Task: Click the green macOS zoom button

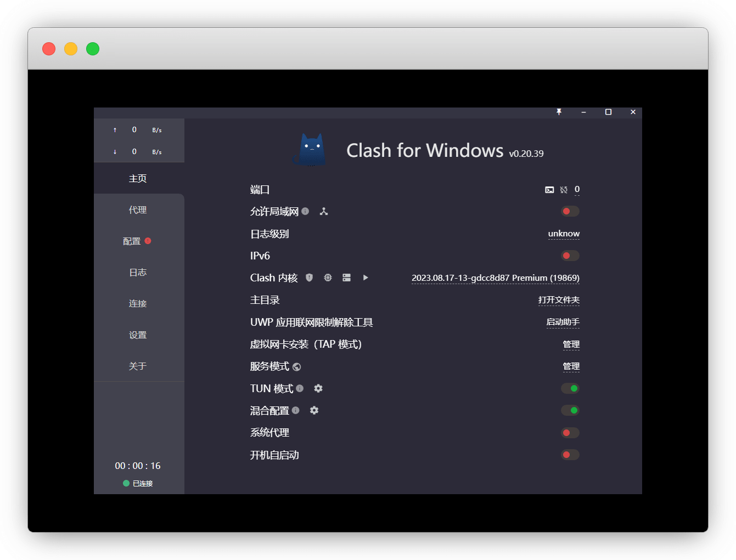Action: pos(93,49)
